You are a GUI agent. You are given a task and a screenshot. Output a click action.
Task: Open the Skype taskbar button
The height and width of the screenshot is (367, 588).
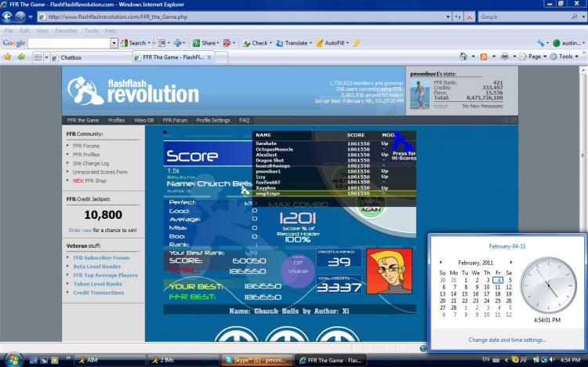(257, 360)
